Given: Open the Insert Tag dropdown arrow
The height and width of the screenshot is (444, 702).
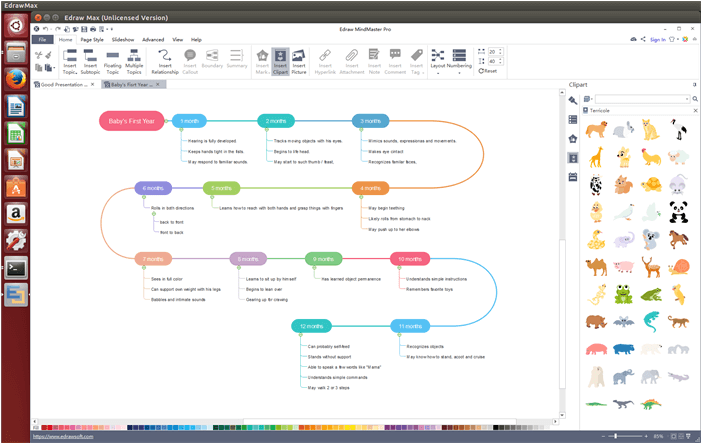Looking at the screenshot, I should tap(423, 73).
